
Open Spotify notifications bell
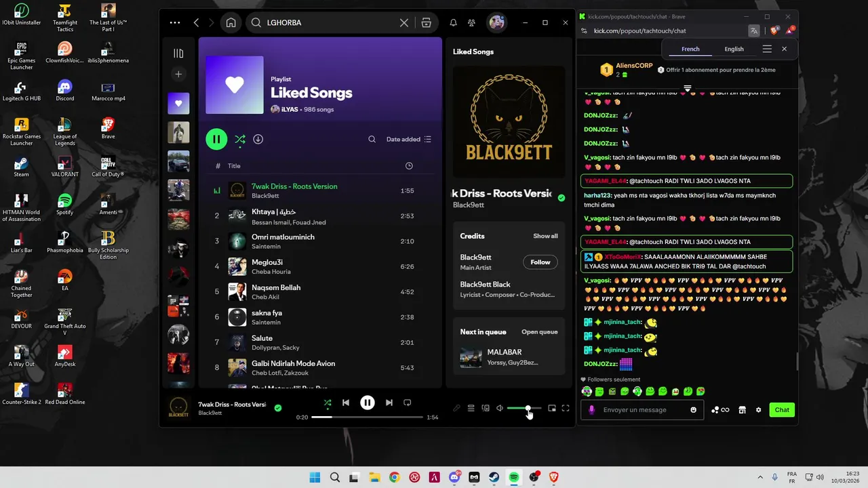(x=453, y=22)
